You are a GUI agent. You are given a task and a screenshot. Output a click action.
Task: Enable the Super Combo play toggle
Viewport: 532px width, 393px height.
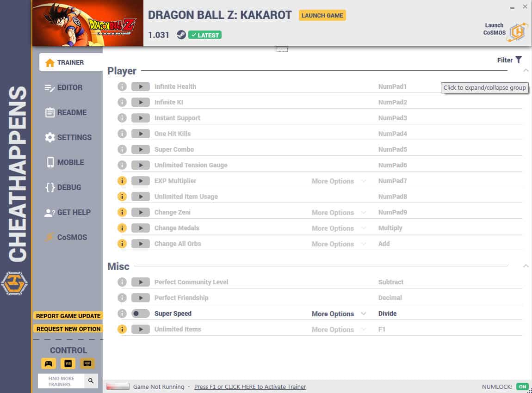pyautogui.click(x=141, y=149)
